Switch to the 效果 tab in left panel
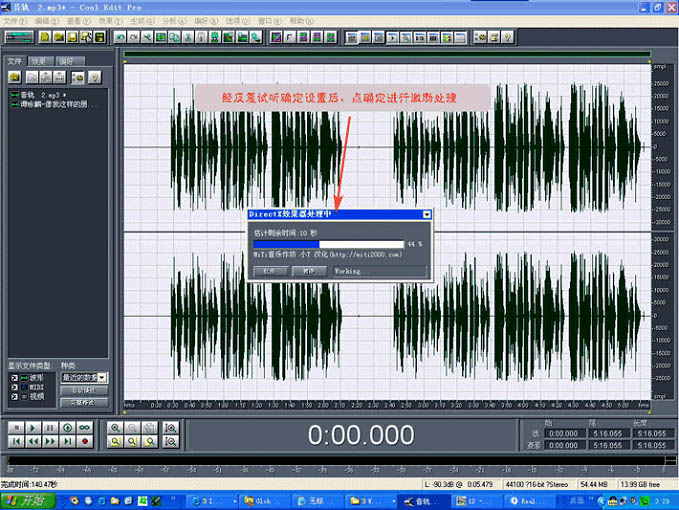679x510 pixels. coord(39,61)
